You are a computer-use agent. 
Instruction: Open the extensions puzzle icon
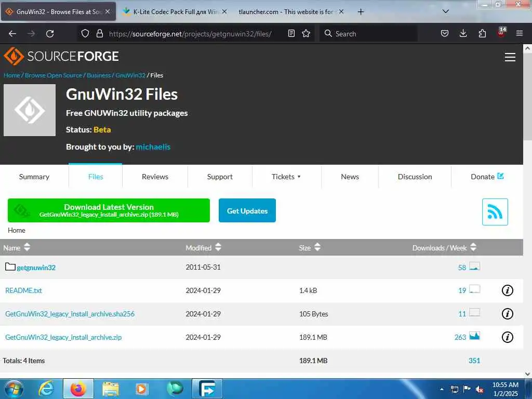(x=482, y=33)
